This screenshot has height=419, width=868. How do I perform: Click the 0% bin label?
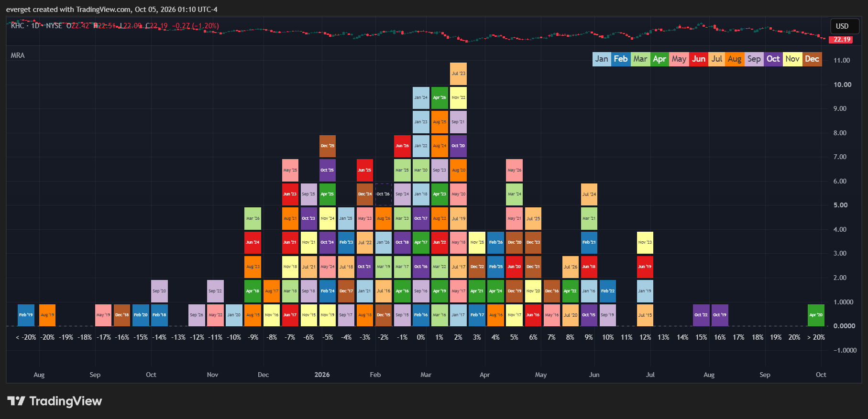point(421,337)
